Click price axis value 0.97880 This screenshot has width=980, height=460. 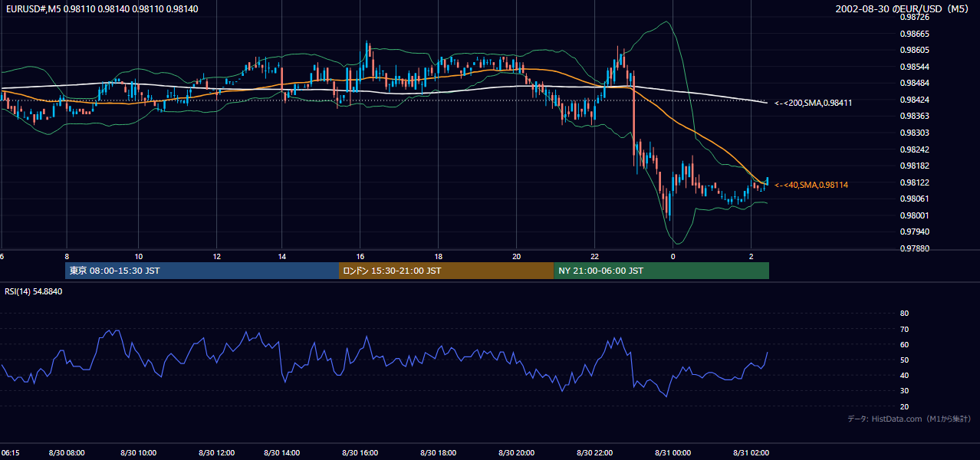click(x=914, y=248)
